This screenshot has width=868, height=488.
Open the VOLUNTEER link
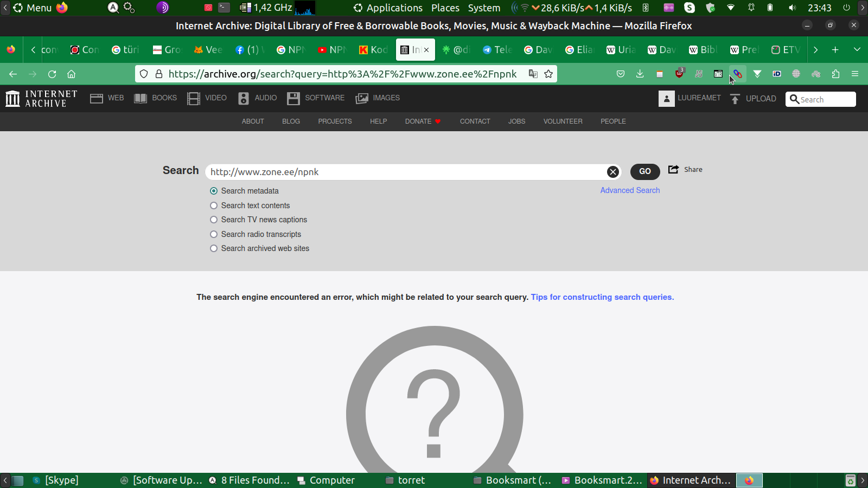[563, 121]
